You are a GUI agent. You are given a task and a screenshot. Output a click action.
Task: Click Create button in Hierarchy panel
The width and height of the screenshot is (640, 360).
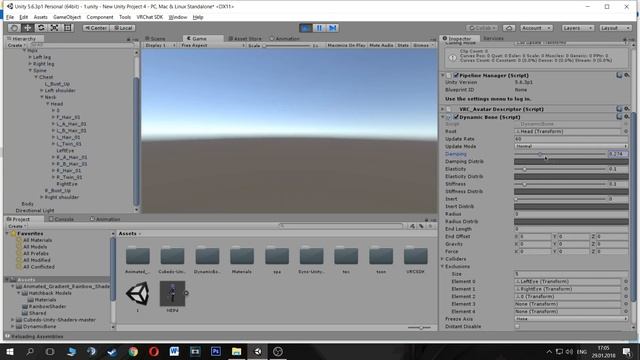coord(16,45)
